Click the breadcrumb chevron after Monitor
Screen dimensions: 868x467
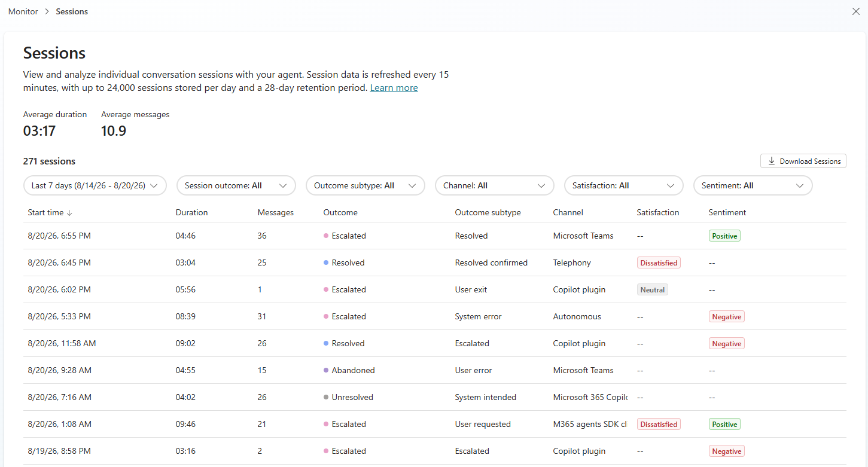(47, 11)
